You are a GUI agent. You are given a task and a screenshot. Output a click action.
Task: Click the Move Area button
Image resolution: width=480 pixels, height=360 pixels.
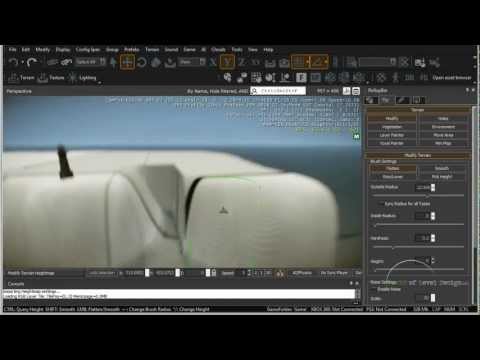(443, 135)
